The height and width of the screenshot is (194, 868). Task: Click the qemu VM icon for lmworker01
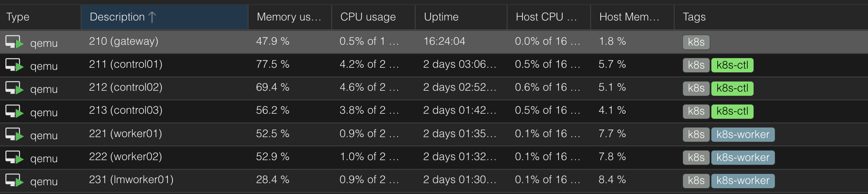(x=14, y=181)
